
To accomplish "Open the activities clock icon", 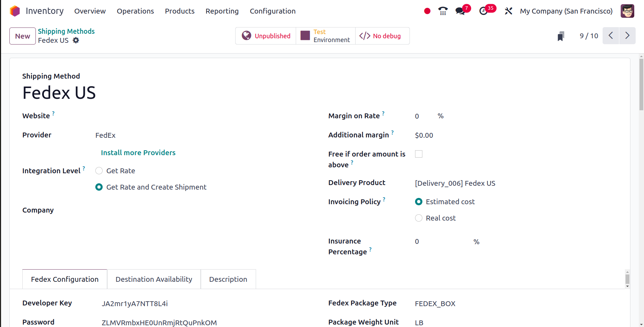I will 483,11.
